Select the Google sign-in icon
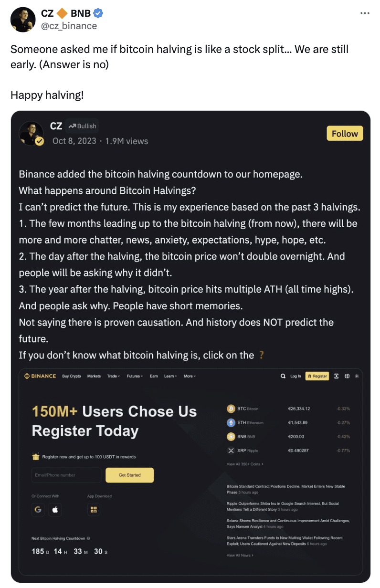The image size is (380, 588). coord(38,510)
